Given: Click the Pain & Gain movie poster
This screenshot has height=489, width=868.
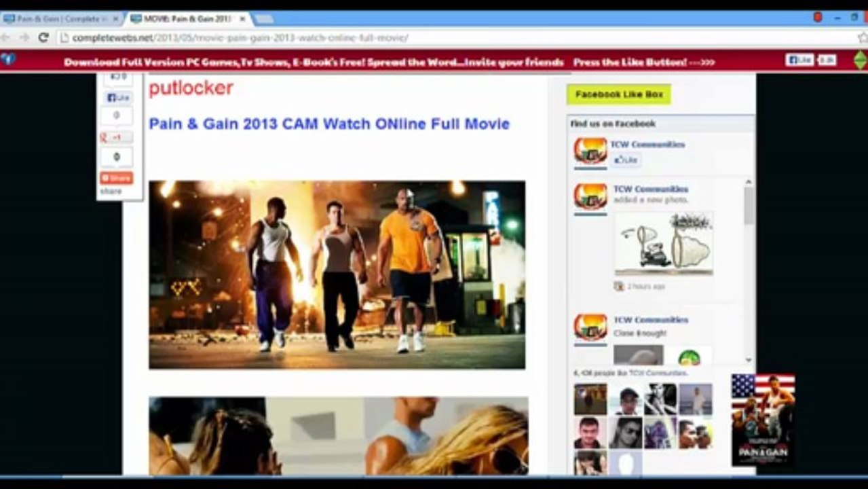Looking at the screenshot, I should 763,419.
